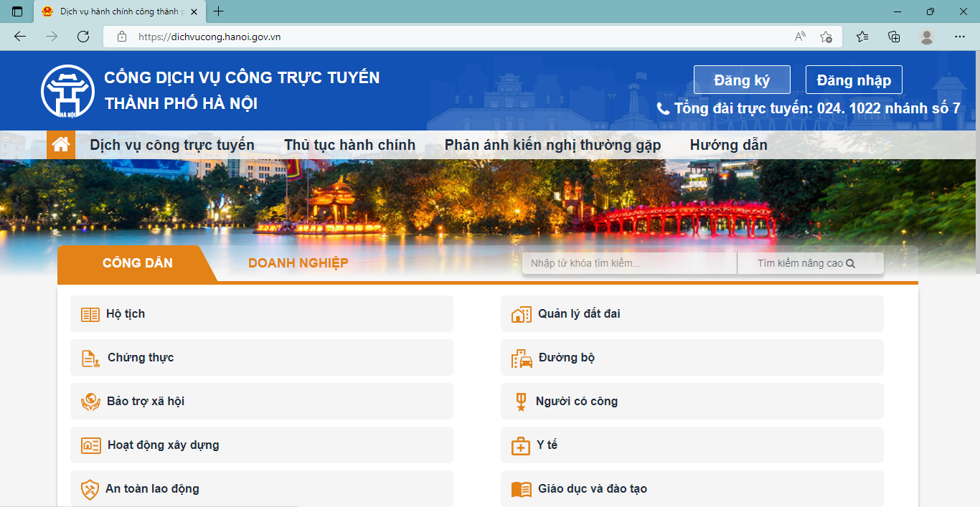Open the Collections icon

pyautogui.click(x=894, y=37)
